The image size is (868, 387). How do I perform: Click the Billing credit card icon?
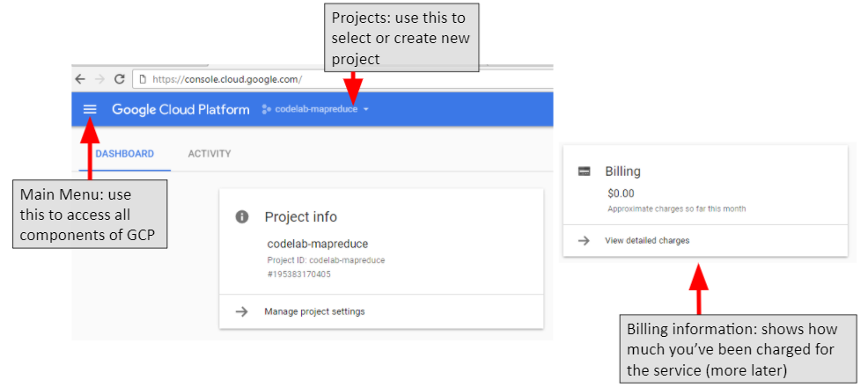point(584,172)
